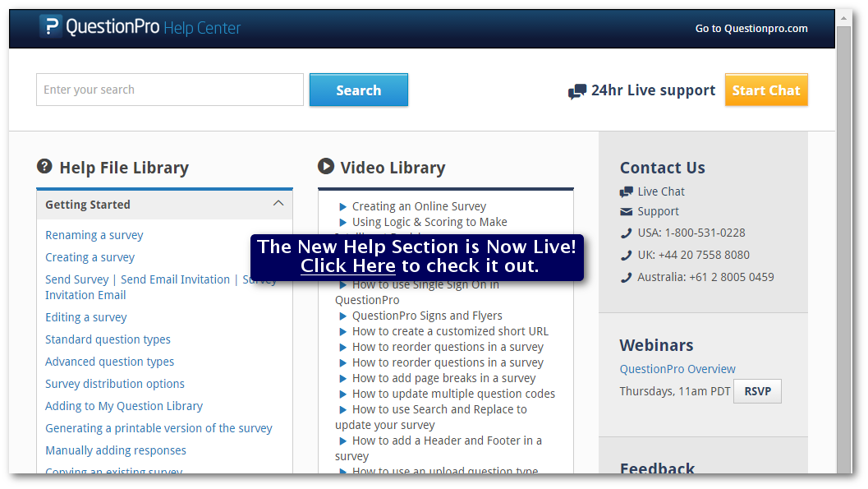Open the Renaming a survey help link
868x489 pixels.
pos(94,235)
